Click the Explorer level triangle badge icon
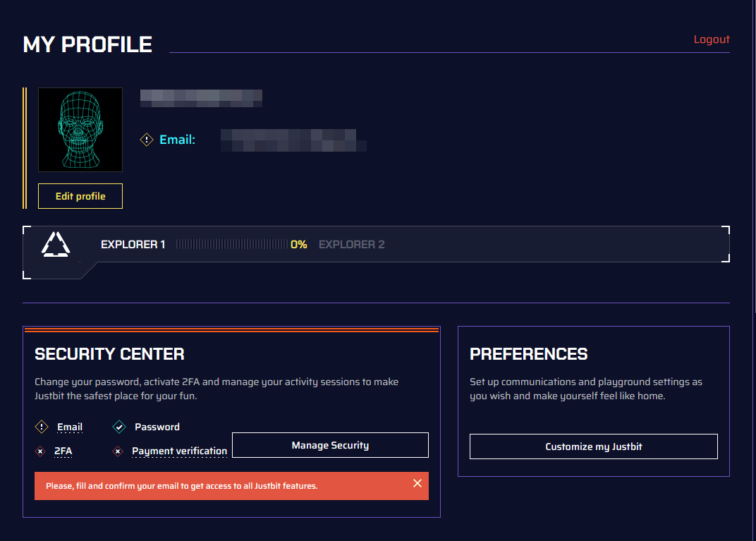Viewport: 756px width, 541px height. point(56,244)
